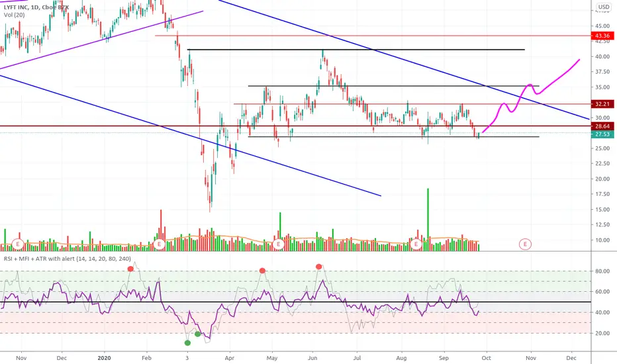617x364 pixels.
Task: Select the purple ascending trendline
Action: click(x=103, y=40)
